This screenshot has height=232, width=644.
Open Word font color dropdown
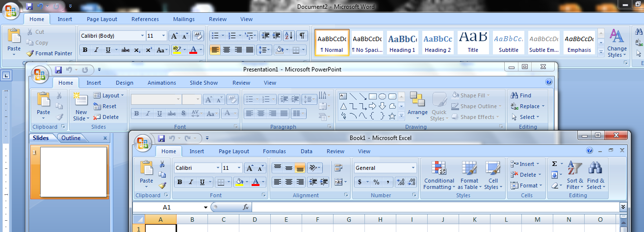[x=201, y=50]
